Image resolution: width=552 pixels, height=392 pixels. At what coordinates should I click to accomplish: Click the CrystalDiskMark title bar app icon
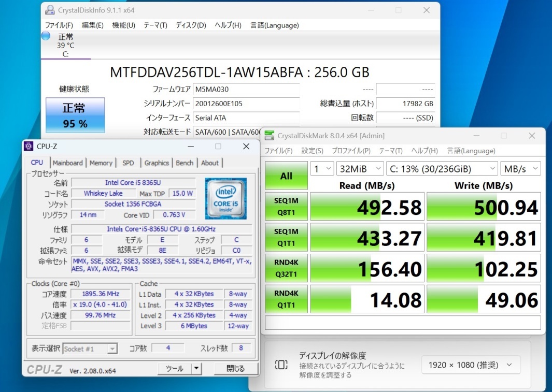tap(270, 135)
